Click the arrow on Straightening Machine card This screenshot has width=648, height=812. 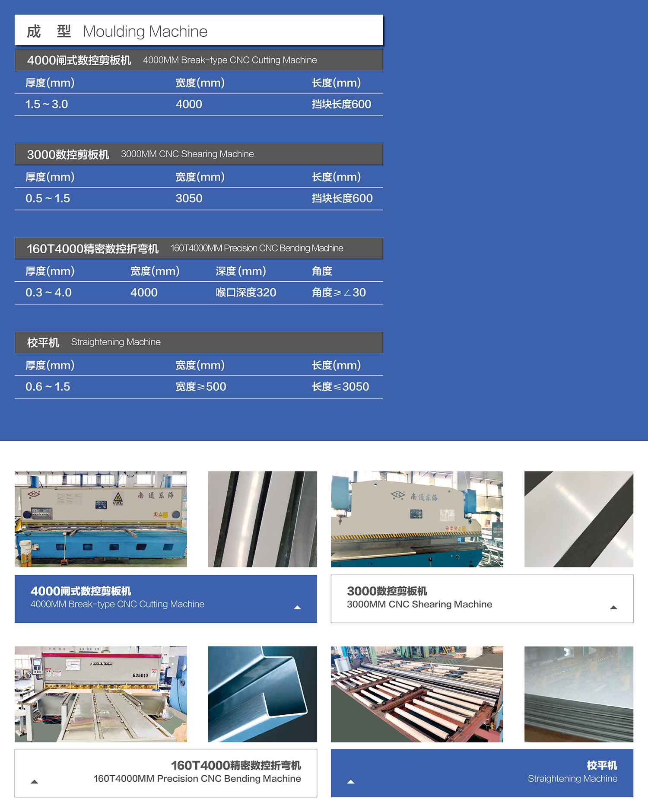351,782
